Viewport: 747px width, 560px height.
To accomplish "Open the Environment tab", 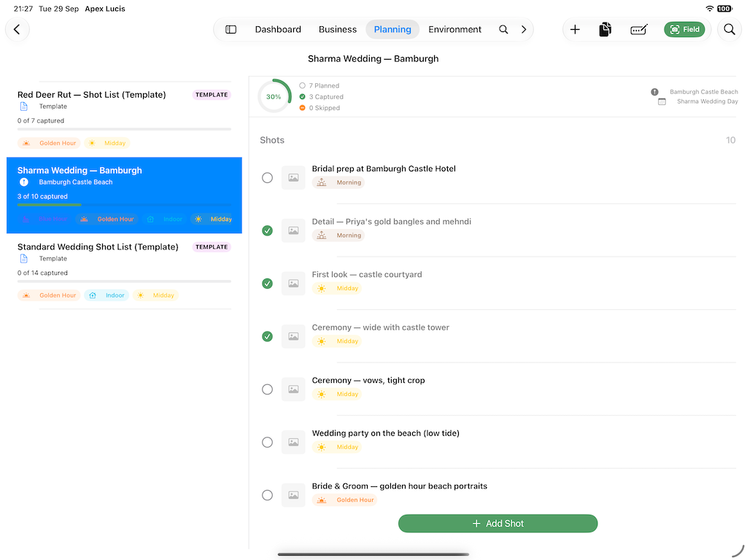I will coord(454,29).
